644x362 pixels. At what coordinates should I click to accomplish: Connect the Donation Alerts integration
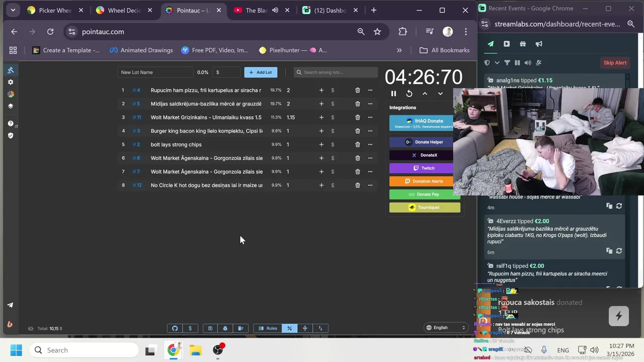tap(422, 181)
